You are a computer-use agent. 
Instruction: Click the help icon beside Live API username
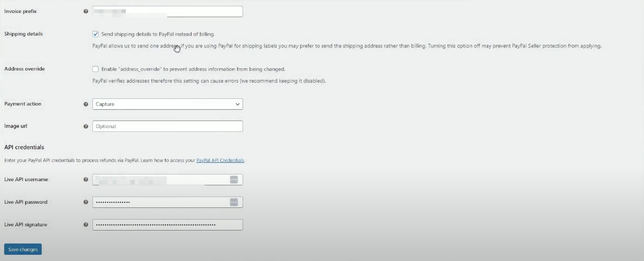[x=85, y=179]
